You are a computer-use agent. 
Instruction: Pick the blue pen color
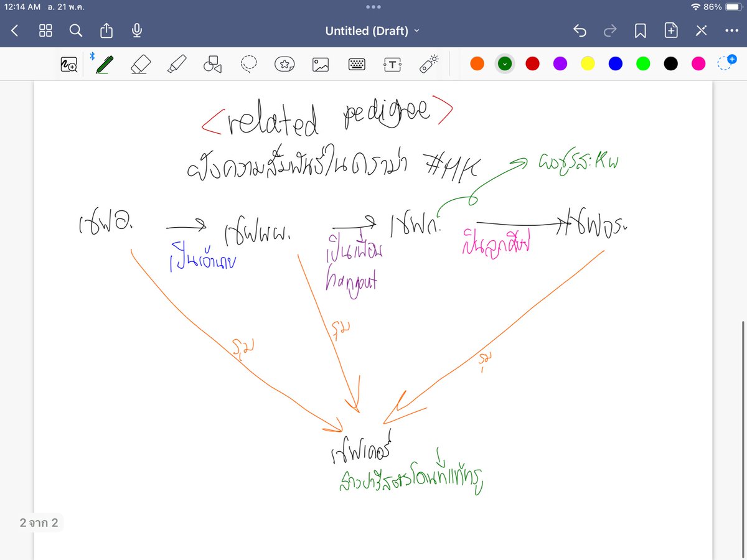[616, 63]
